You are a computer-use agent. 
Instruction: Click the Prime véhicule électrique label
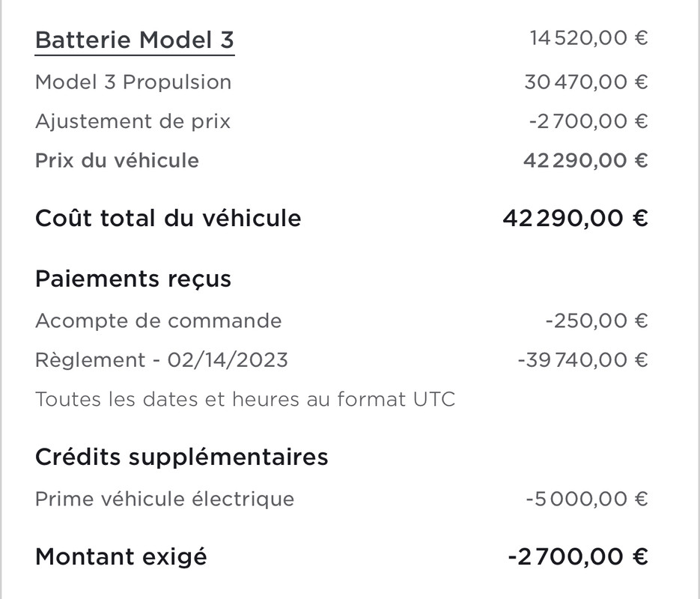(x=165, y=499)
